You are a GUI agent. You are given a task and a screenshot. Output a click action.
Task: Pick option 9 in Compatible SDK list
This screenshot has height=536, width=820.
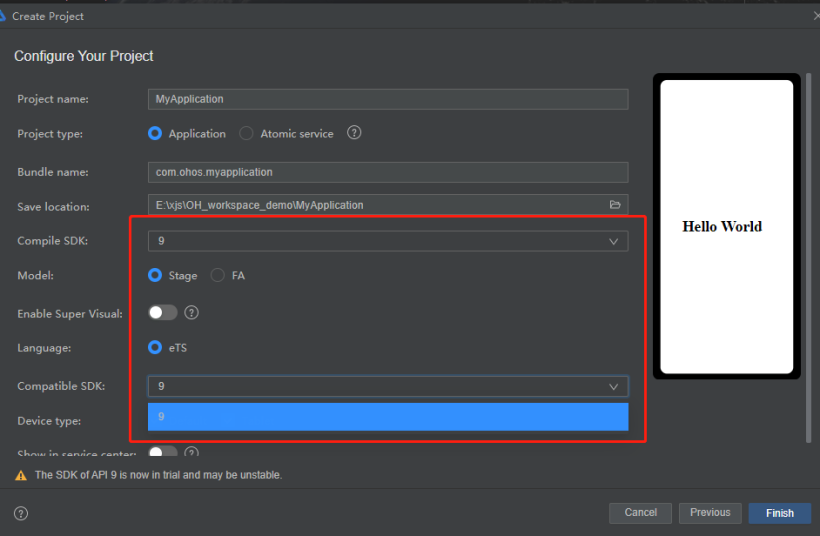tap(387, 417)
